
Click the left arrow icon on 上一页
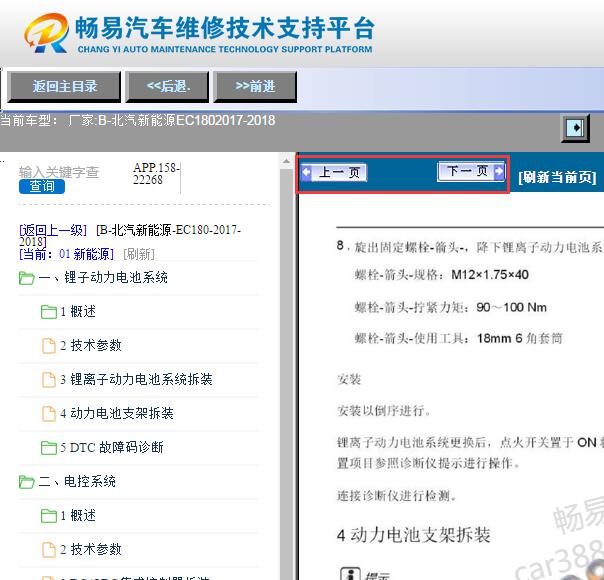click(x=307, y=172)
